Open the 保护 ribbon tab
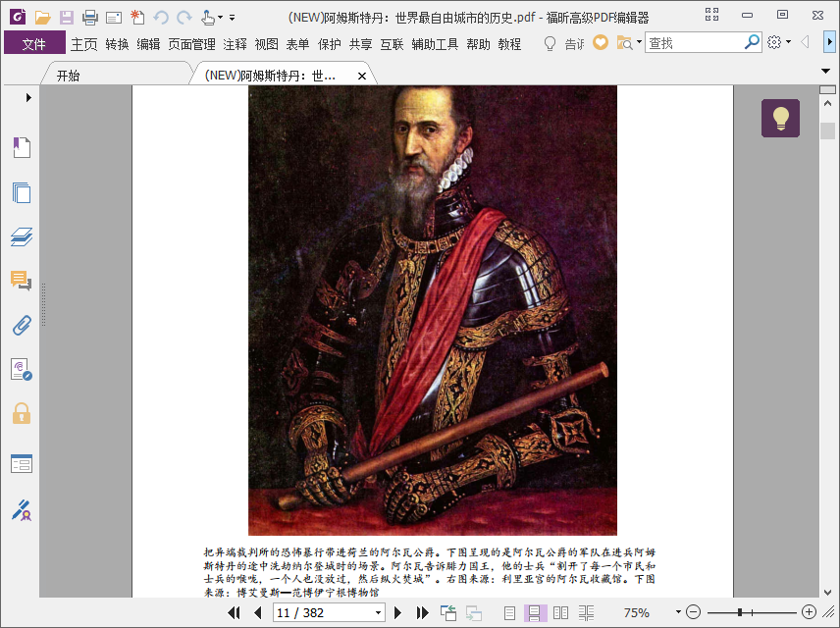Screen dimensions: 840x628 tap(329, 44)
